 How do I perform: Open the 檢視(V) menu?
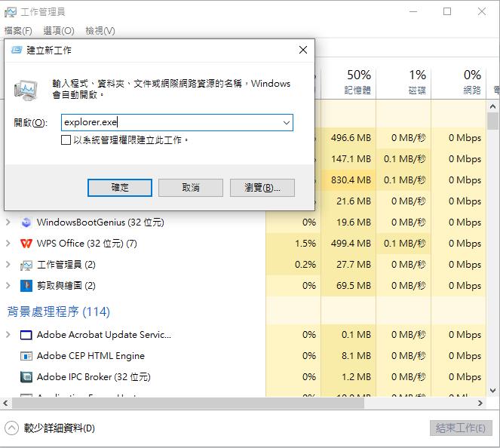[100, 31]
